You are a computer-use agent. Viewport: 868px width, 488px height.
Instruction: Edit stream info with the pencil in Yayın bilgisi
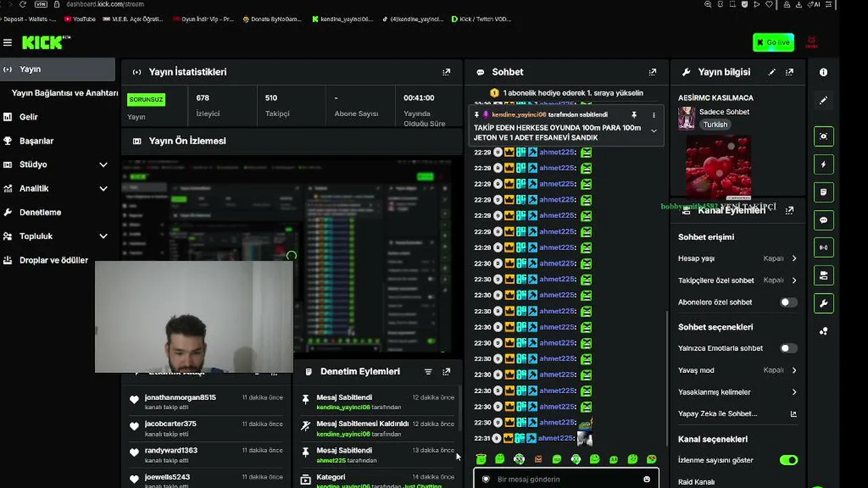[x=772, y=72]
